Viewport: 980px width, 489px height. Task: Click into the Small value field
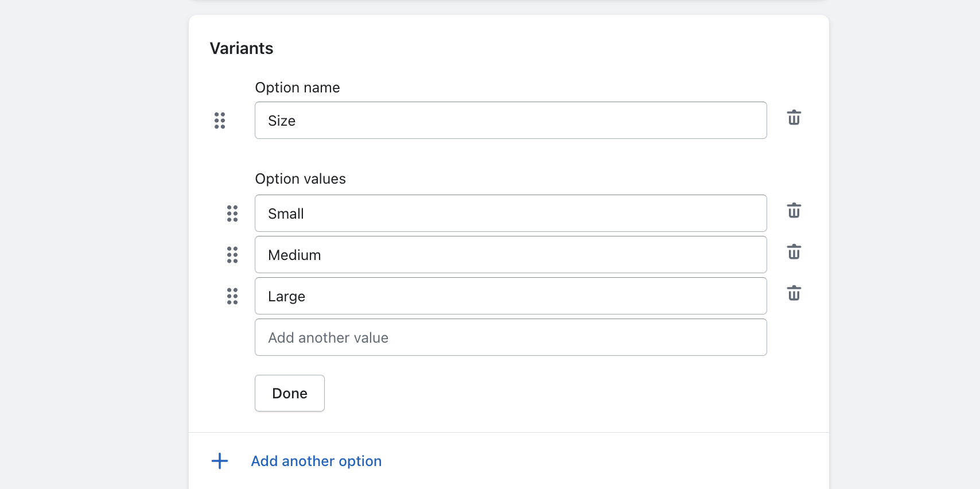click(x=511, y=214)
